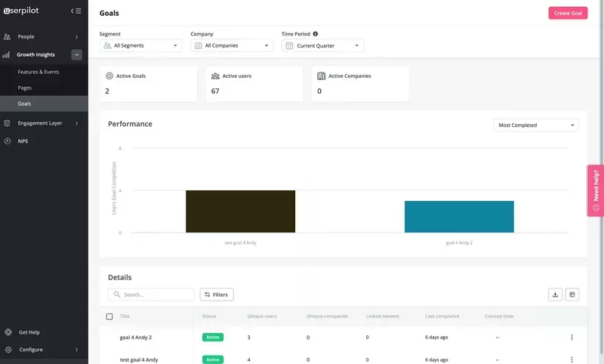Open the kebab menu for goal 4 Andy 2
The height and width of the screenshot is (364, 604).
(572, 337)
